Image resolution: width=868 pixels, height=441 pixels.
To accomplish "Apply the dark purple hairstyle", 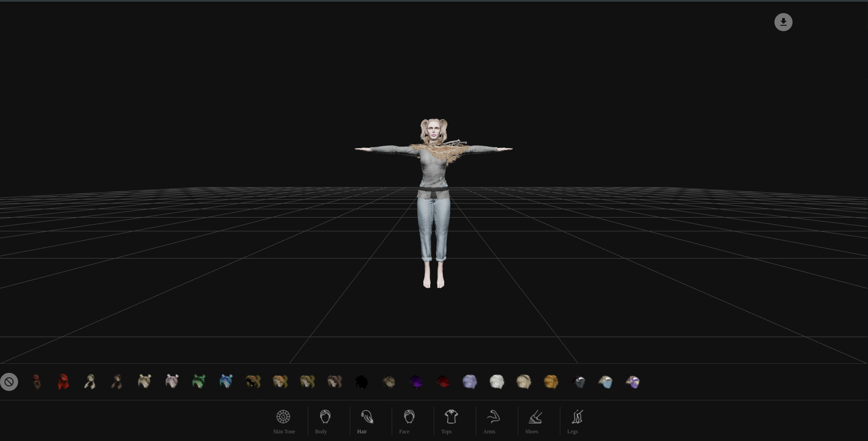I will (x=416, y=381).
